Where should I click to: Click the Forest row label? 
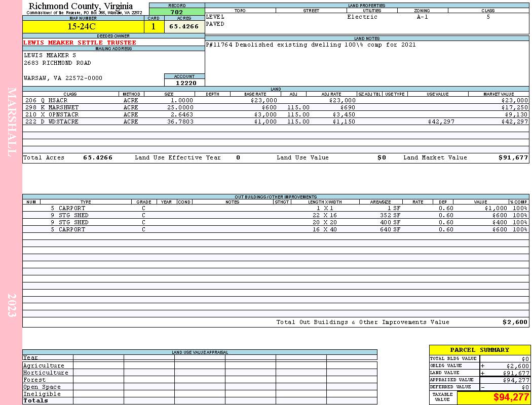pyautogui.click(x=34, y=380)
